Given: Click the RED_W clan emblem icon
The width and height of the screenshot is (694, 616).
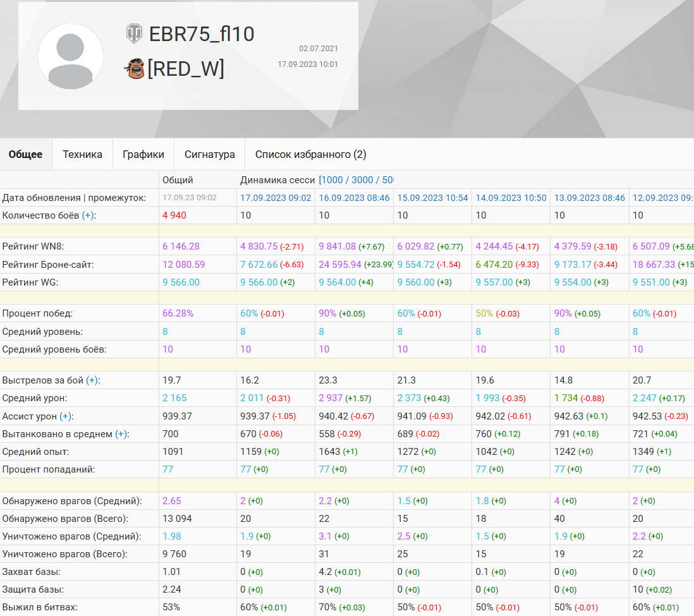Looking at the screenshot, I should 134,68.
